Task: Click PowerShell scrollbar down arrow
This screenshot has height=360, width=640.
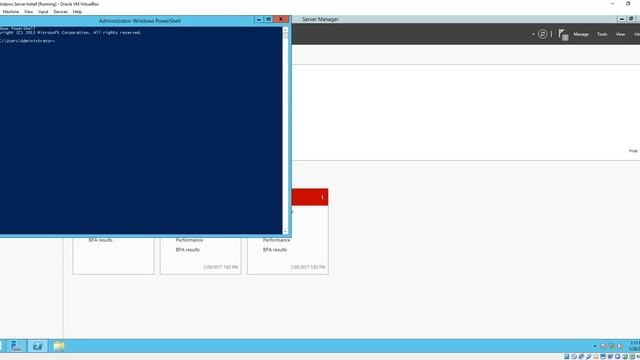Action: [285, 231]
